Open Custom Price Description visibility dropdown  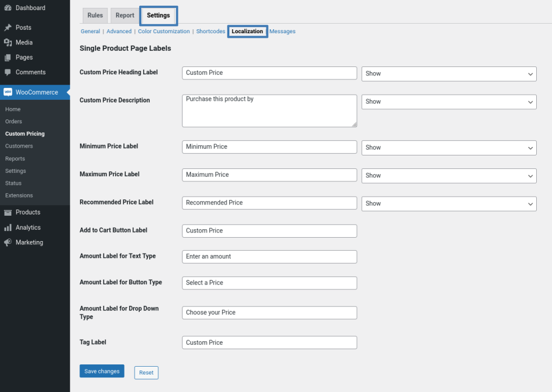(x=448, y=102)
